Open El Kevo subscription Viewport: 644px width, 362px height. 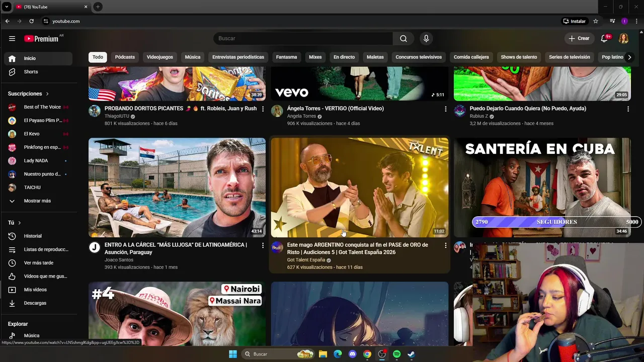(38, 134)
